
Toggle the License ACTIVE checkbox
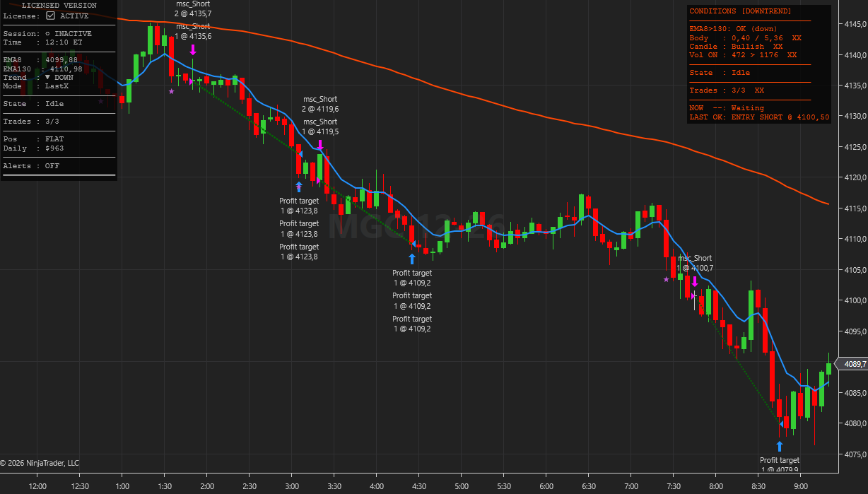[50, 16]
